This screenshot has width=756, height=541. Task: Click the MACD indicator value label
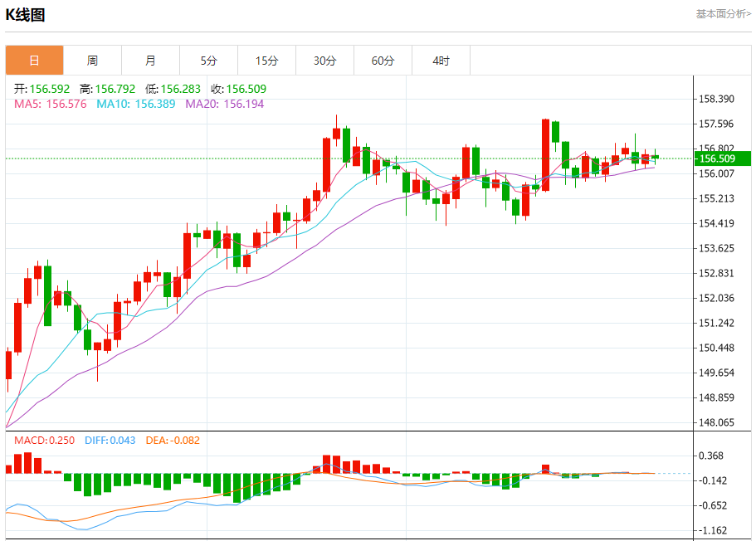(43, 441)
